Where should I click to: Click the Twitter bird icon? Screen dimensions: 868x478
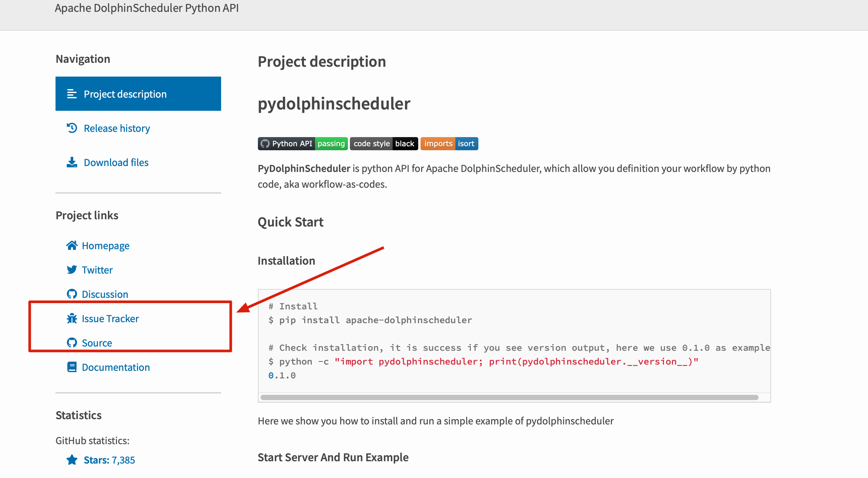click(72, 270)
